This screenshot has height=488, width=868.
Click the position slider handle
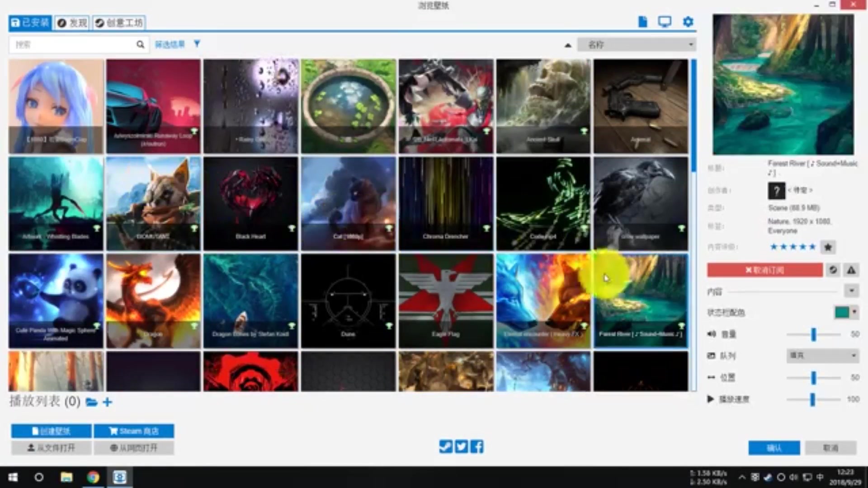tap(813, 378)
